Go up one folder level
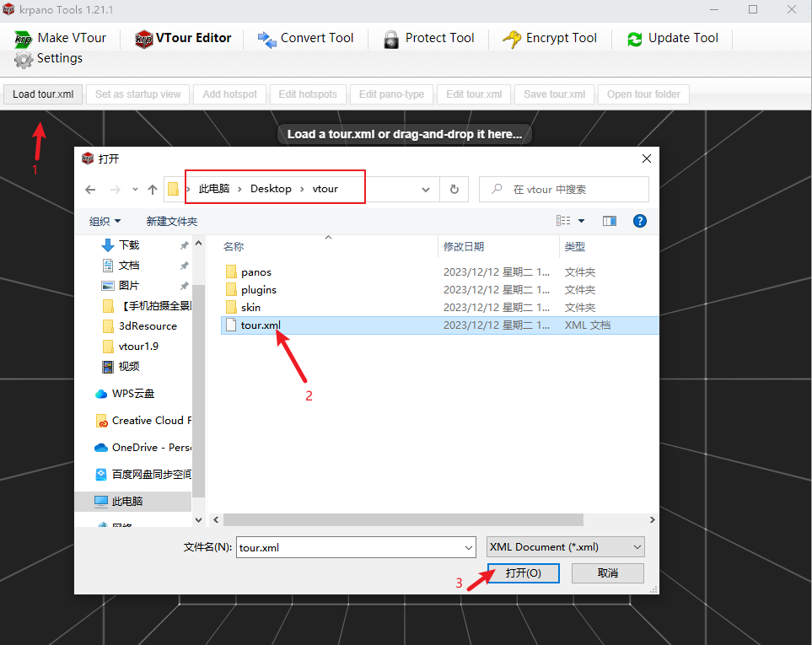 click(x=153, y=190)
